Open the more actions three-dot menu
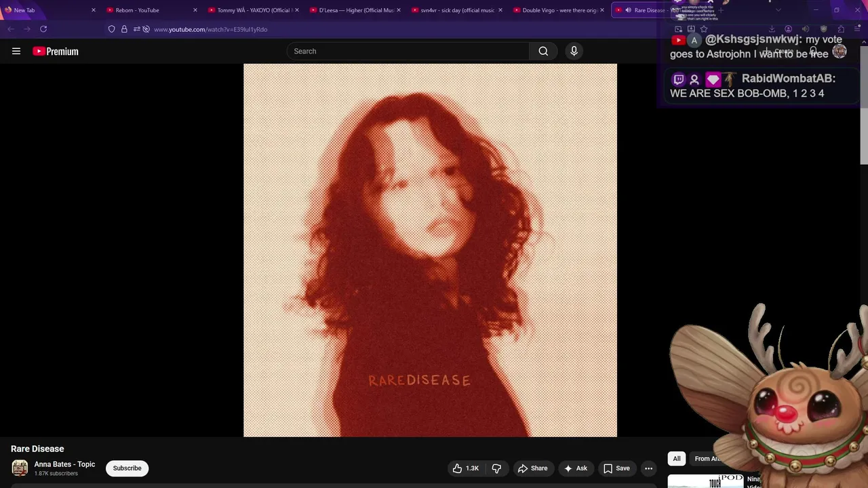868x488 pixels. pyautogui.click(x=648, y=468)
